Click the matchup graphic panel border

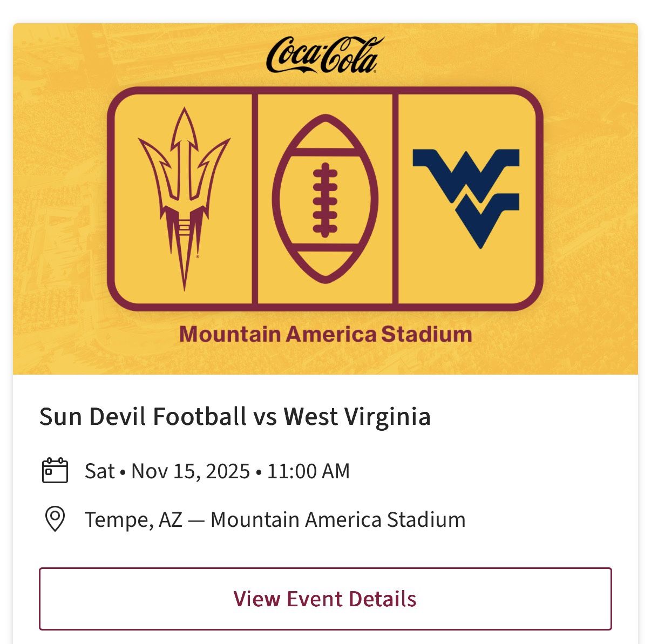coord(324,90)
